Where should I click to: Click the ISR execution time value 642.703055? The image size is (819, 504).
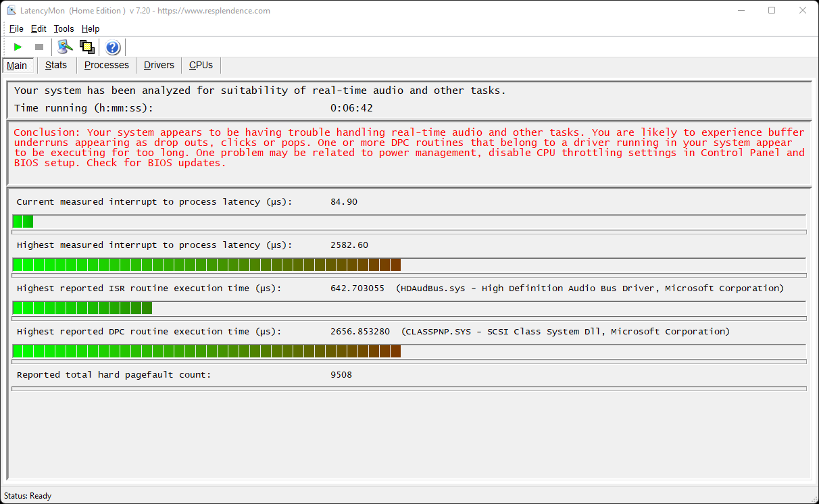[357, 288]
